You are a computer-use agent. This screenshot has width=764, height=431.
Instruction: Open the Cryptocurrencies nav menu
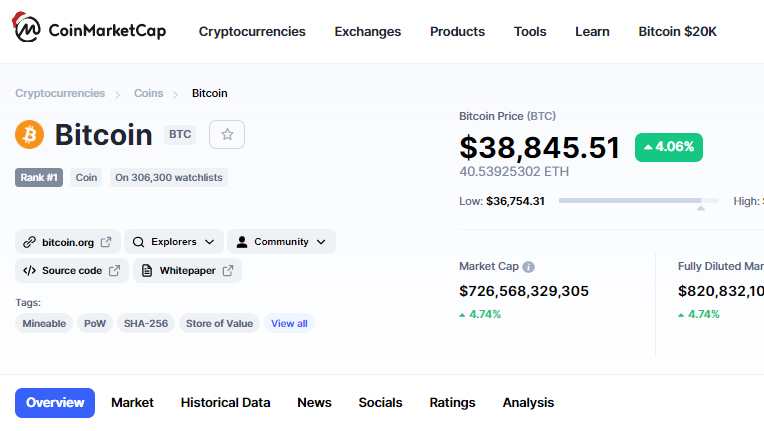tap(252, 32)
